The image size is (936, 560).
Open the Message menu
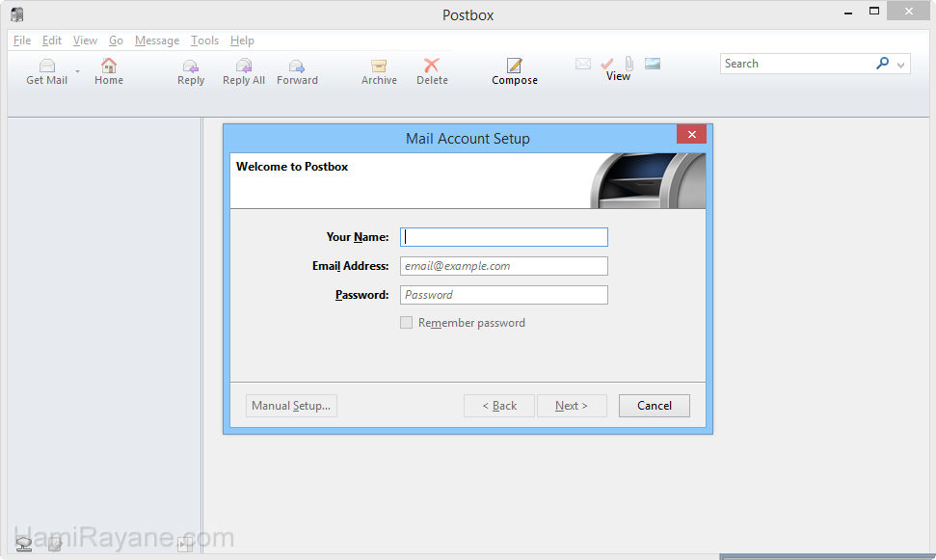157,40
